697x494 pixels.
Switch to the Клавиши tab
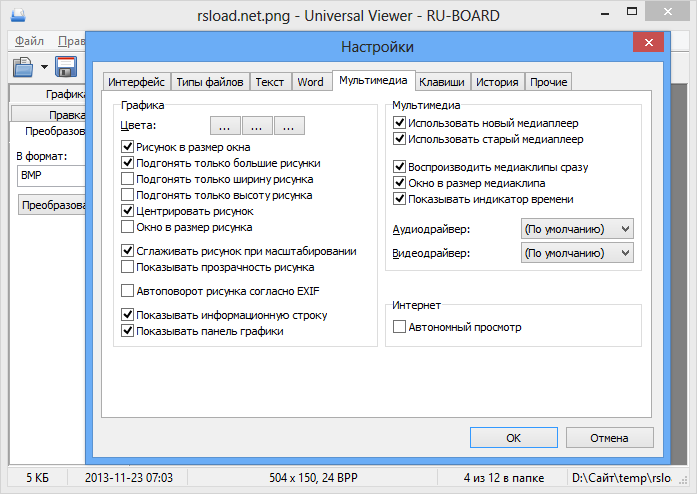442,82
